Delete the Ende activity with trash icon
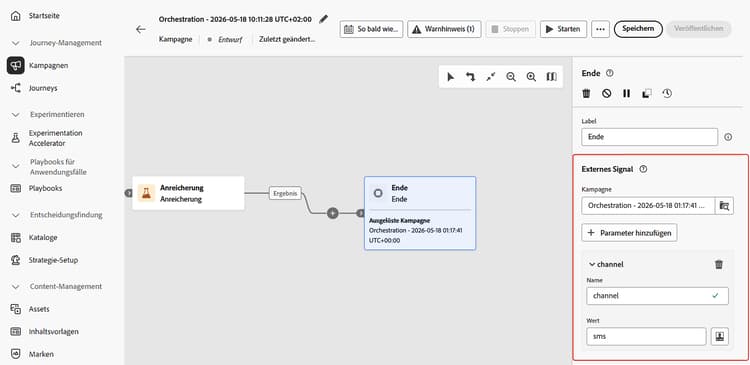Image resolution: width=750 pixels, height=365 pixels. coord(586,94)
